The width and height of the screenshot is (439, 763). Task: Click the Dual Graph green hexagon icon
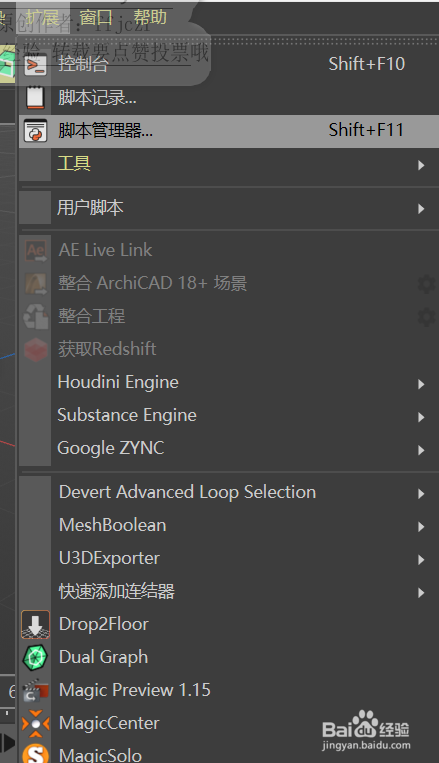pyautogui.click(x=36, y=657)
